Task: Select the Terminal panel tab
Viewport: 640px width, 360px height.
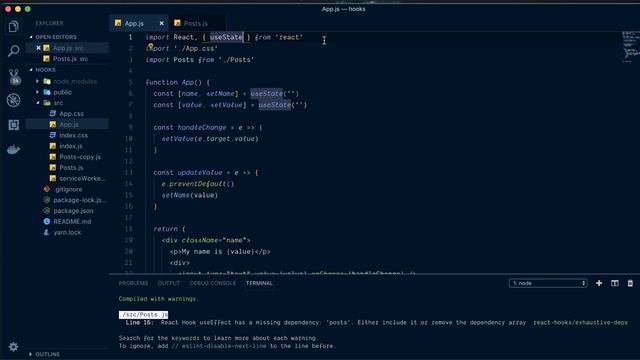Action: coord(259,283)
